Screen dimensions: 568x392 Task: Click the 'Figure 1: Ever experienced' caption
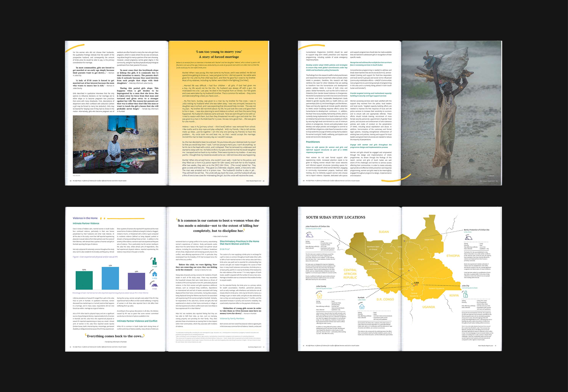[95, 257]
